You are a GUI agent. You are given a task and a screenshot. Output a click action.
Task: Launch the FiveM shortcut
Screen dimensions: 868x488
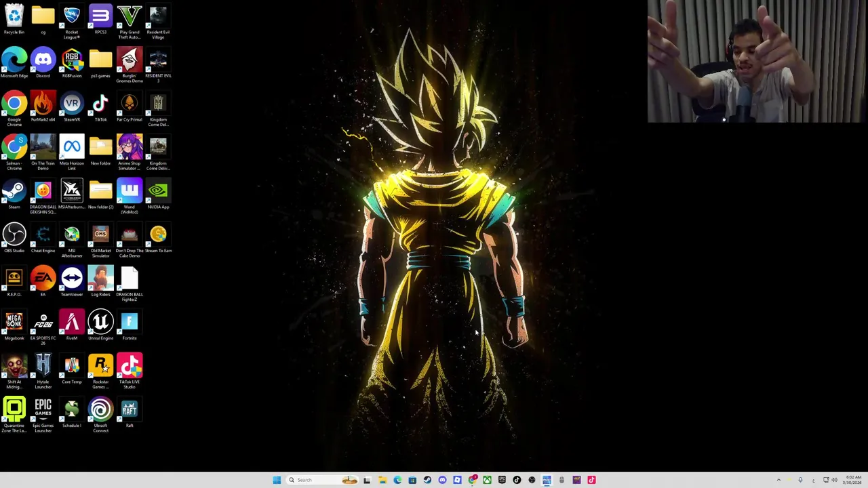(72, 323)
